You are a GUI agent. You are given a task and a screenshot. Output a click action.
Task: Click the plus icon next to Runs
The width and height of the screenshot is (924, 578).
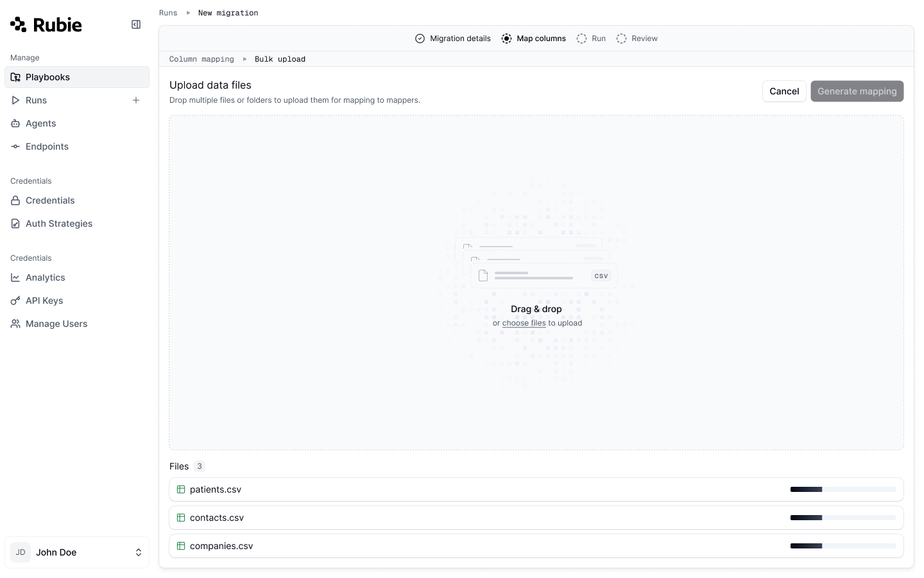136,100
